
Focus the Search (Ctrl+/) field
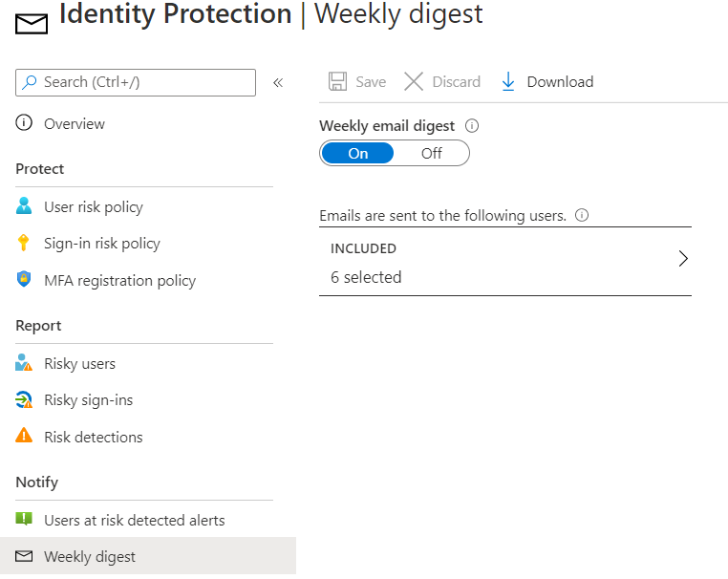click(136, 83)
